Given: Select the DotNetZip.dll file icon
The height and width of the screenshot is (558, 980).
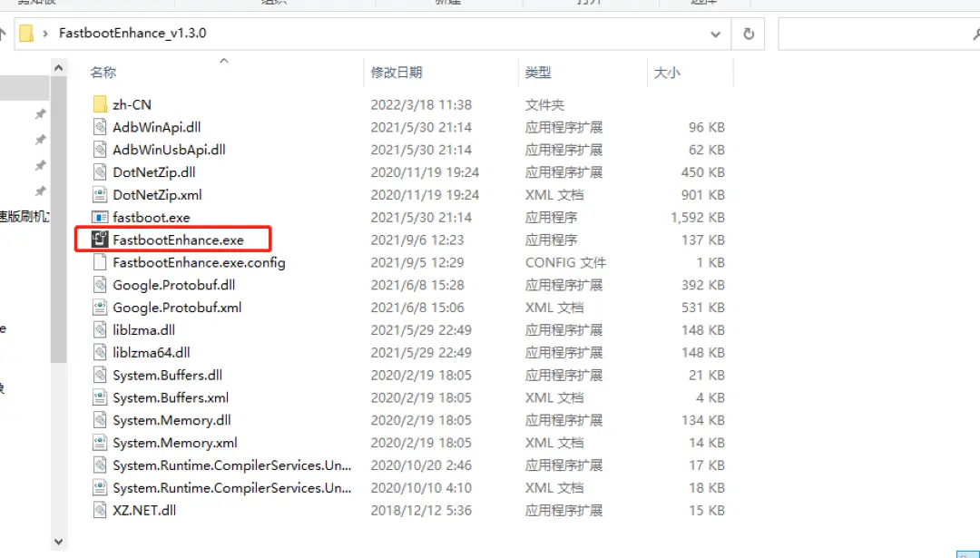Looking at the screenshot, I should click(x=100, y=171).
